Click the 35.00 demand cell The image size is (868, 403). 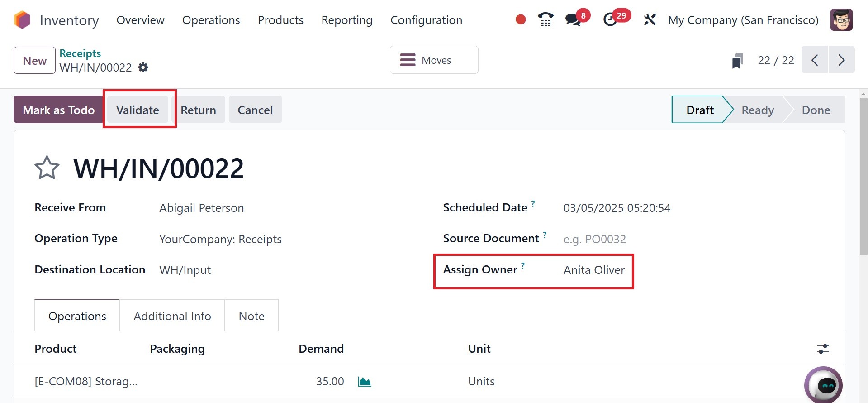pyautogui.click(x=330, y=381)
